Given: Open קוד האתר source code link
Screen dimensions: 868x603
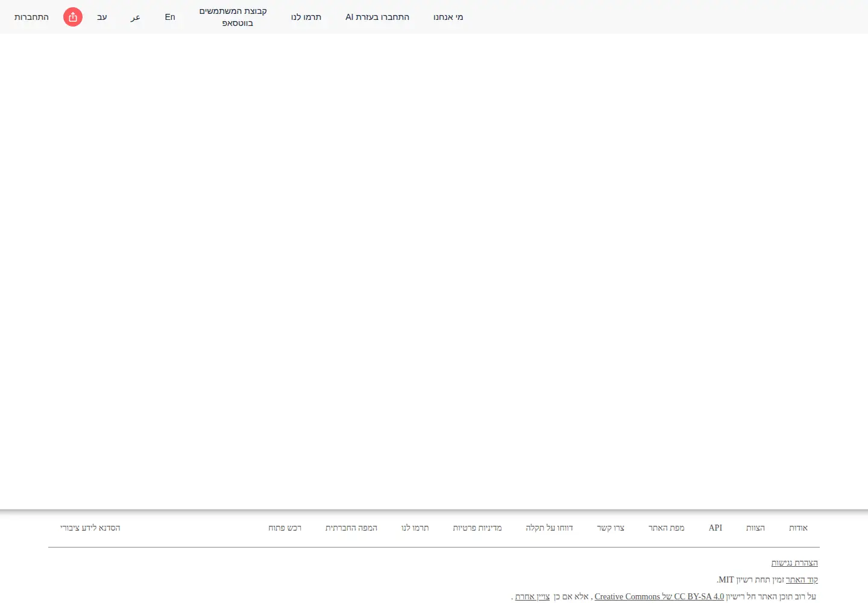Looking at the screenshot, I should click(802, 579).
